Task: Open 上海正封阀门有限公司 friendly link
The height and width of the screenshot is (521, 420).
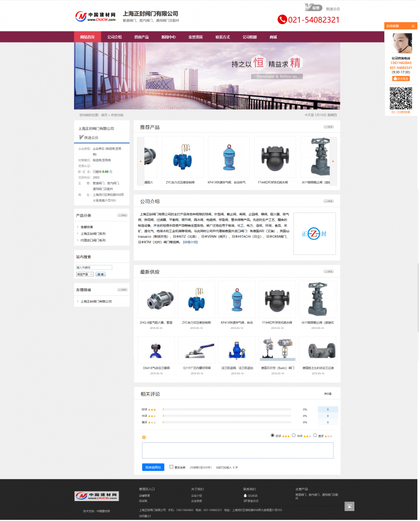Action: [x=96, y=301]
